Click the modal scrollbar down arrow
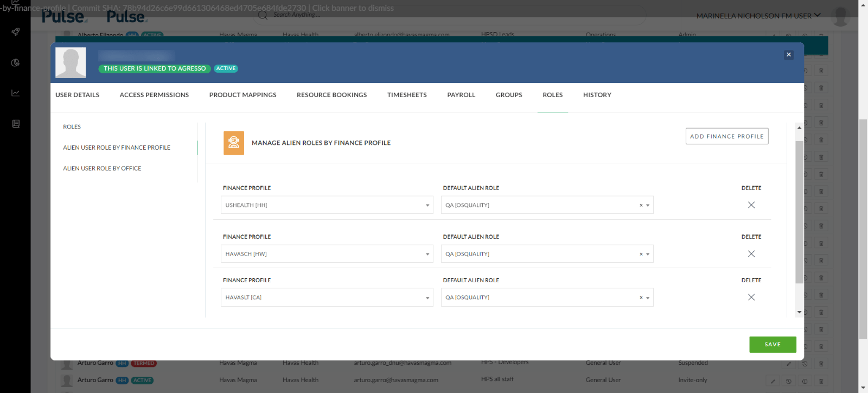Screen dimensions: 868x393 799,312
